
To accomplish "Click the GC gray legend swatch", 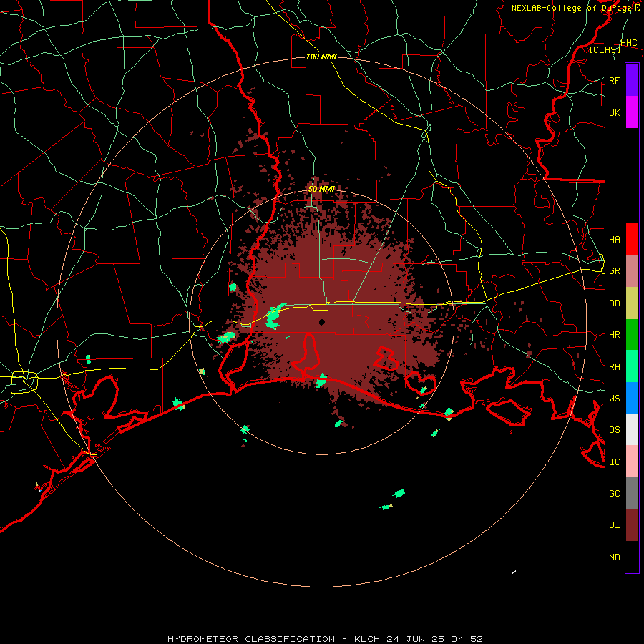I will [x=632, y=493].
